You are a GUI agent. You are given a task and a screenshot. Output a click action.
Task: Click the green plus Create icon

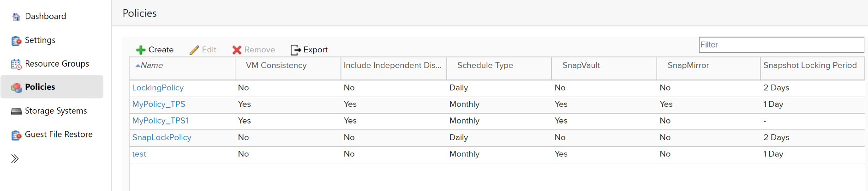point(141,50)
